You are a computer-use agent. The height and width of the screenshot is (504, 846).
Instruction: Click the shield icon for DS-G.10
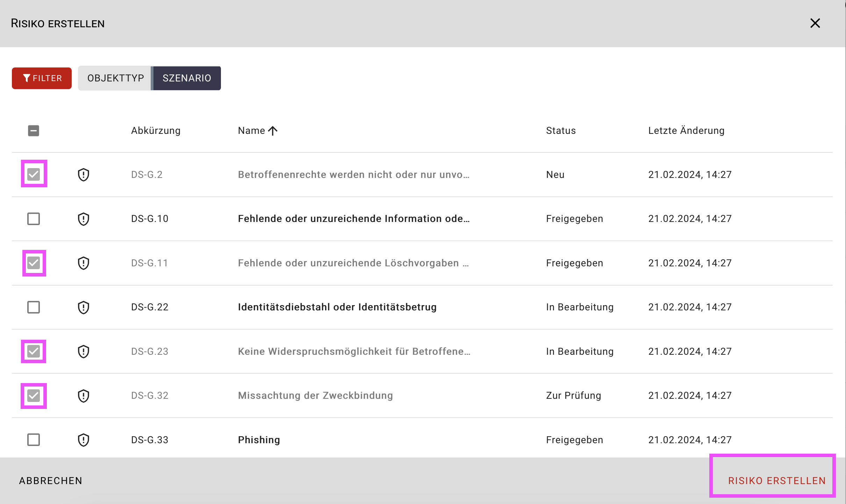[83, 219]
